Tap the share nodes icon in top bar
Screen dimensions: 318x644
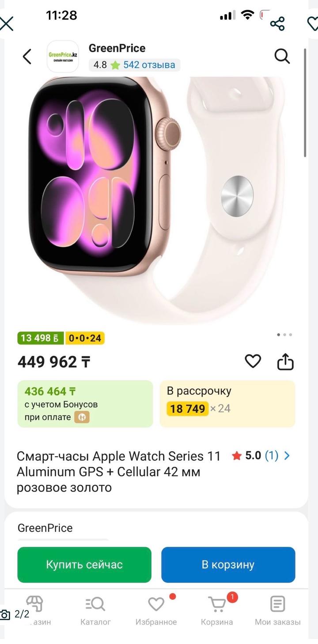(x=277, y=23)
